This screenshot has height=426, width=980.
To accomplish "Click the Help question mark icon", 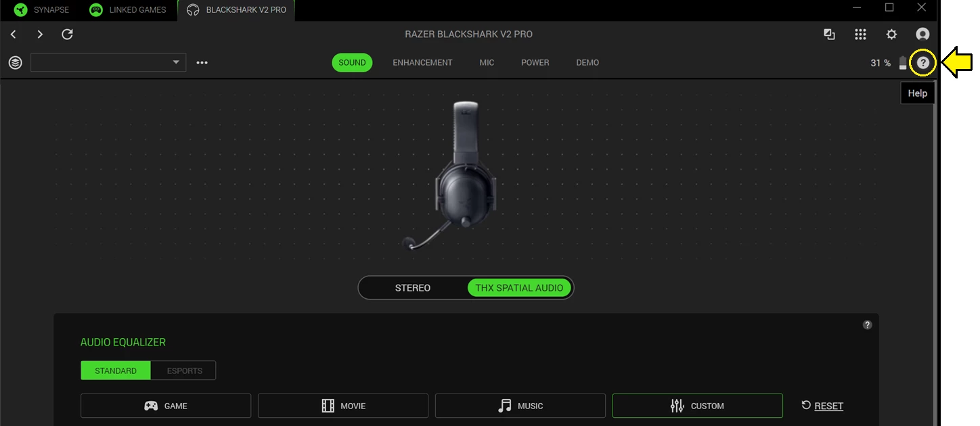I will coord(923,63).
